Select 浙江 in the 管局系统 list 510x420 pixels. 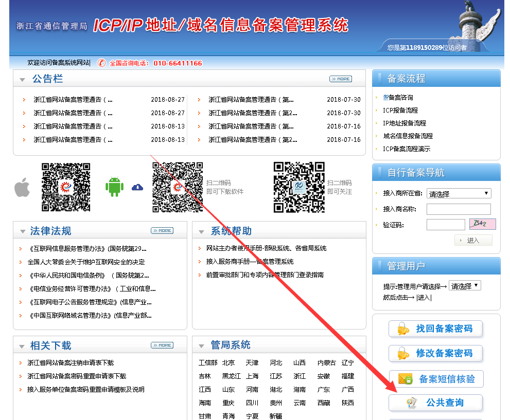pos(299,376)
